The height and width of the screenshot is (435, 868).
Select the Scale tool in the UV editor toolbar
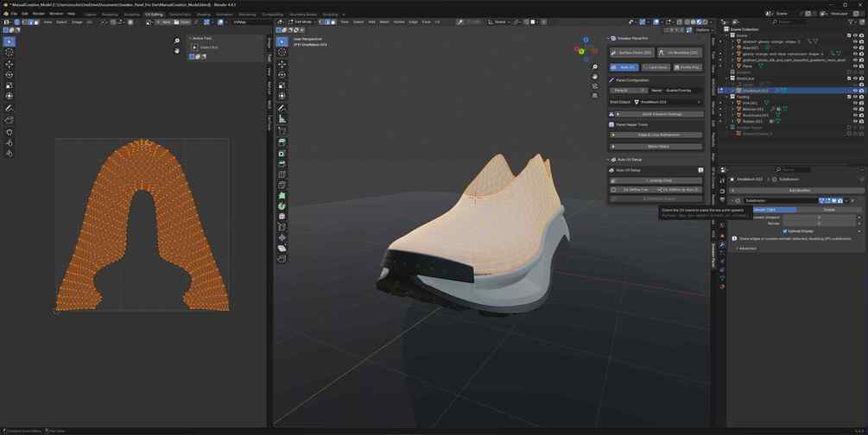(x=10, y=85)
